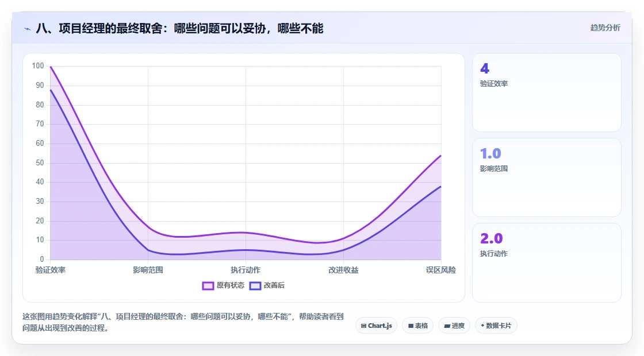Click the 验证效率 x-axis label

click(51, 270)
